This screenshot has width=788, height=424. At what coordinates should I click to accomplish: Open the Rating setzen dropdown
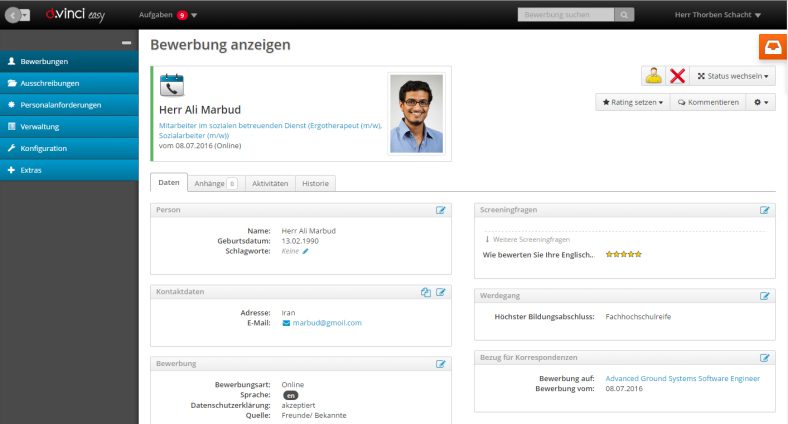point(633,102)
